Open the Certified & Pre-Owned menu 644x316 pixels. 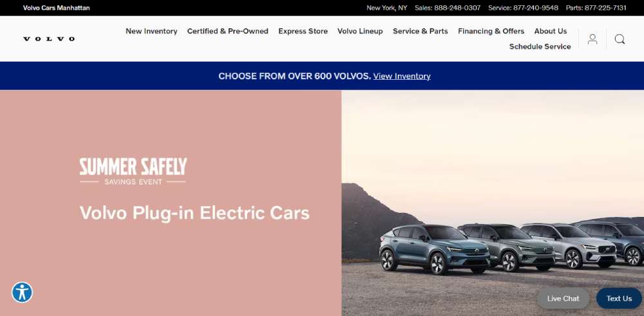227,31
